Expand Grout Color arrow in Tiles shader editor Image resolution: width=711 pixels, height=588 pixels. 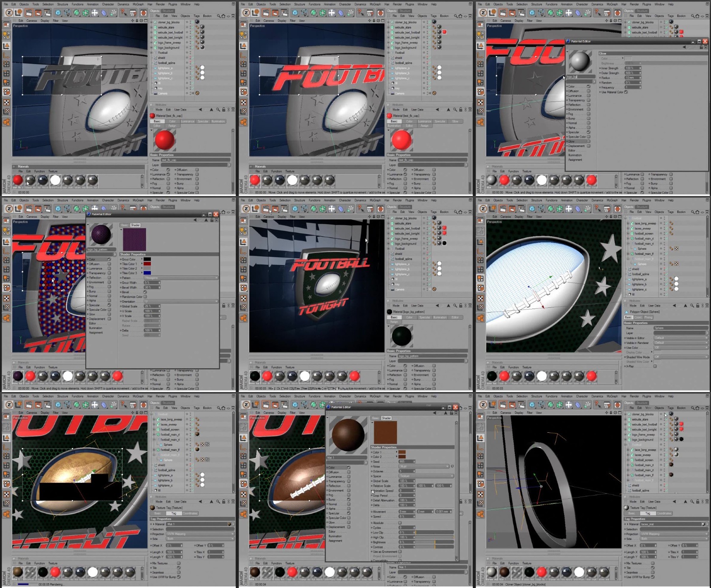142,259
